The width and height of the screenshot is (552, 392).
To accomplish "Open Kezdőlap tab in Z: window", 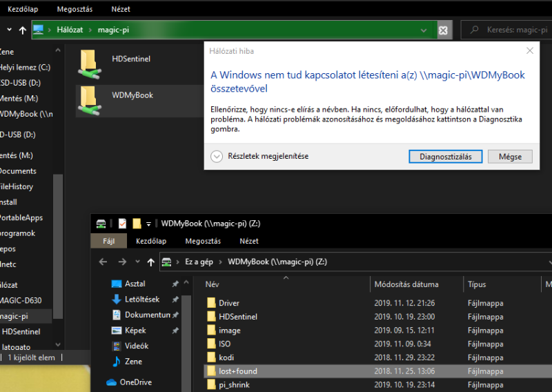I will [x=151, y=242].
